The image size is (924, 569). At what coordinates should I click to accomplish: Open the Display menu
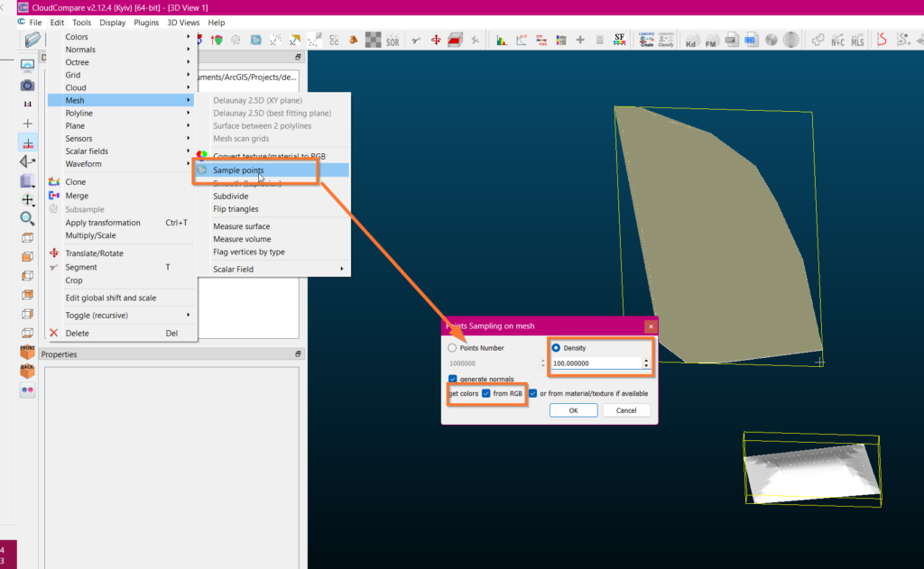tap(112, 23)
